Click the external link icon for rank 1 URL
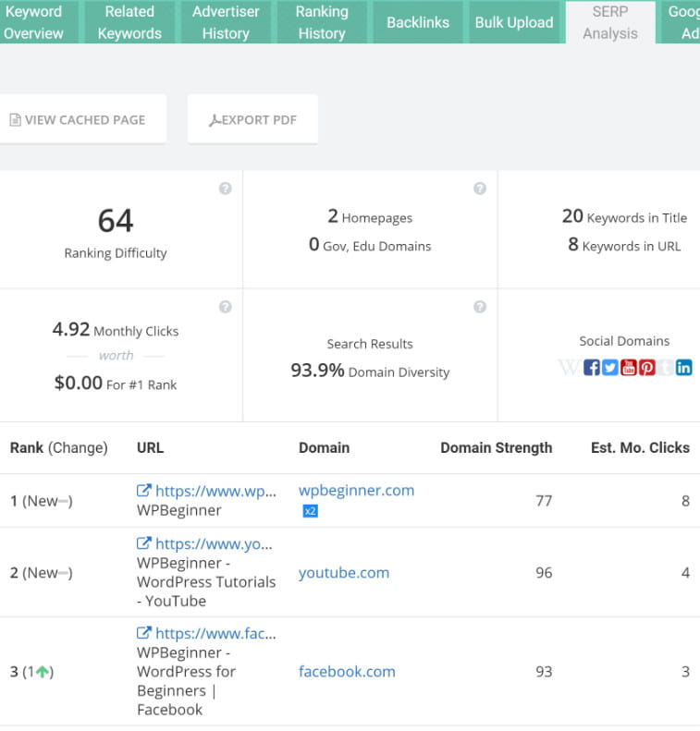Viewport: 700px width, 731px height. 143,491
